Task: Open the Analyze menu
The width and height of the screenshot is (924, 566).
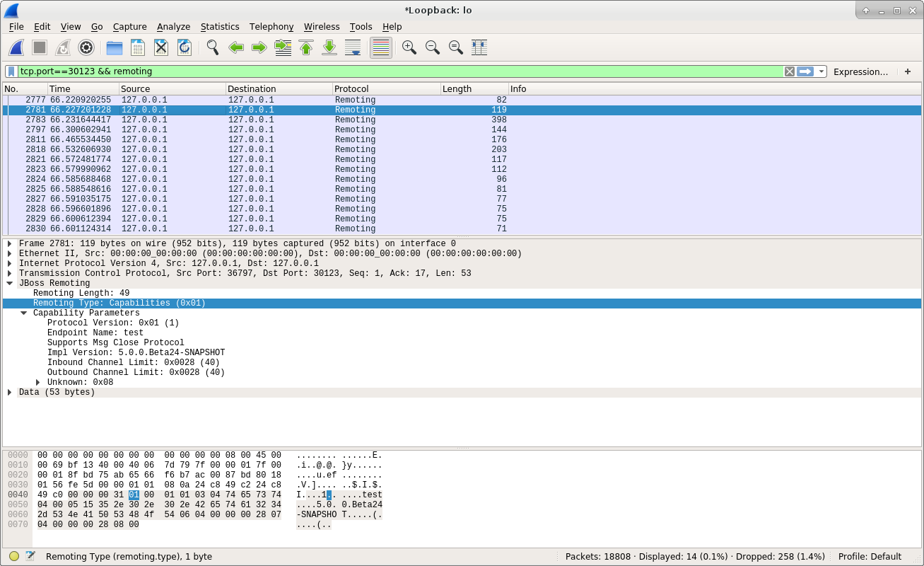Action: click(x=174, y=26)
